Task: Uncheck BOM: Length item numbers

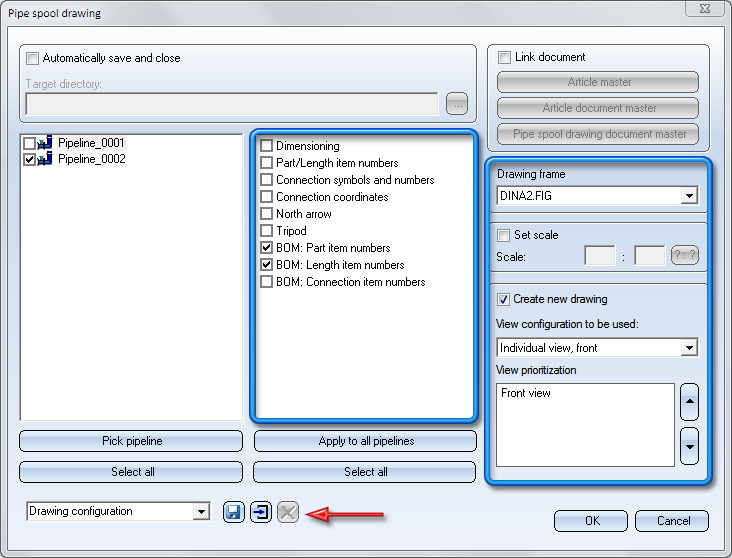Action: 267,265
